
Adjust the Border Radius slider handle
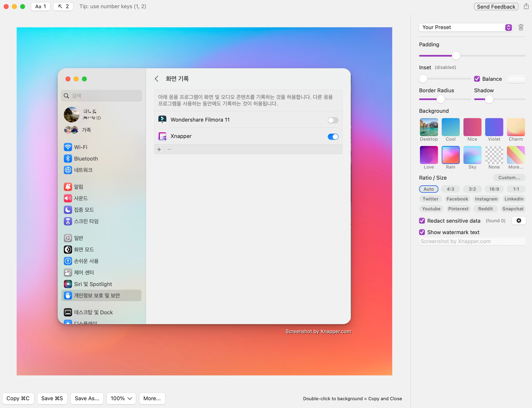tap(440, 99)
